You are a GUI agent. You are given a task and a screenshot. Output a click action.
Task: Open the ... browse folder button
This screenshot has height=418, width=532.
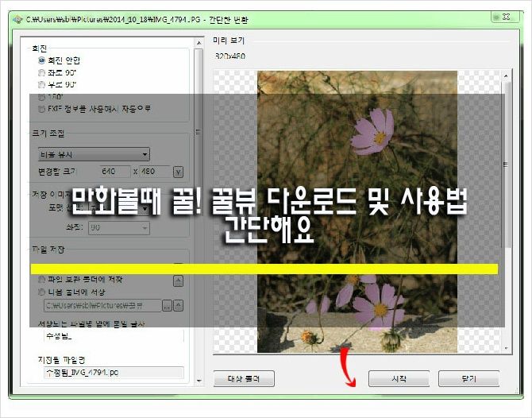(167, 306)
